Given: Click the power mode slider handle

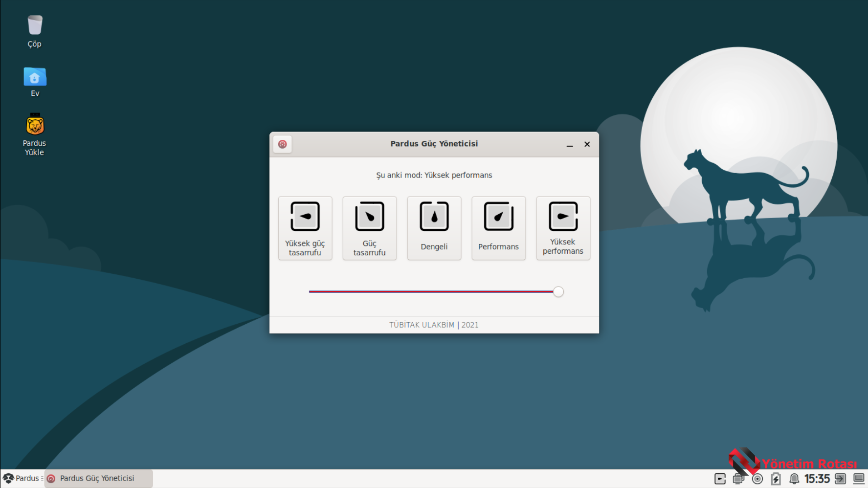Looking at the screenshot, I should 558,292.
